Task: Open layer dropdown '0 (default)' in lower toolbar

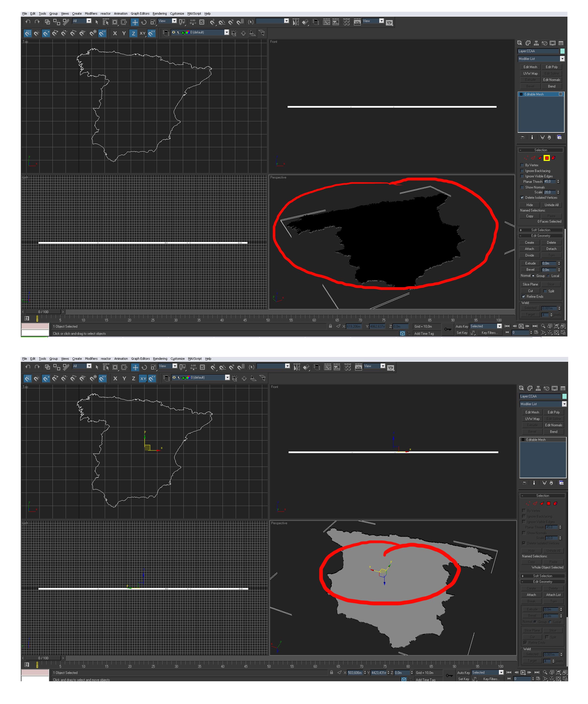Action: (227, 377)
